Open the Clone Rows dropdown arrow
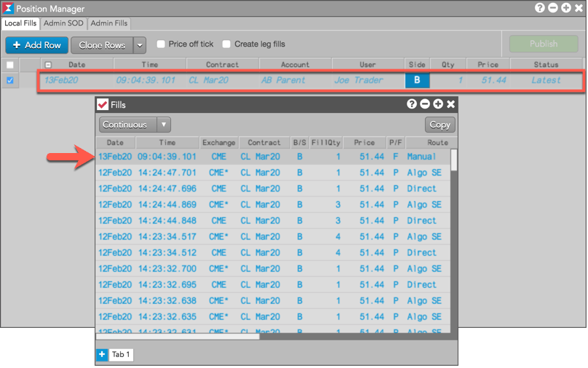588x368 pixels. 140,45
